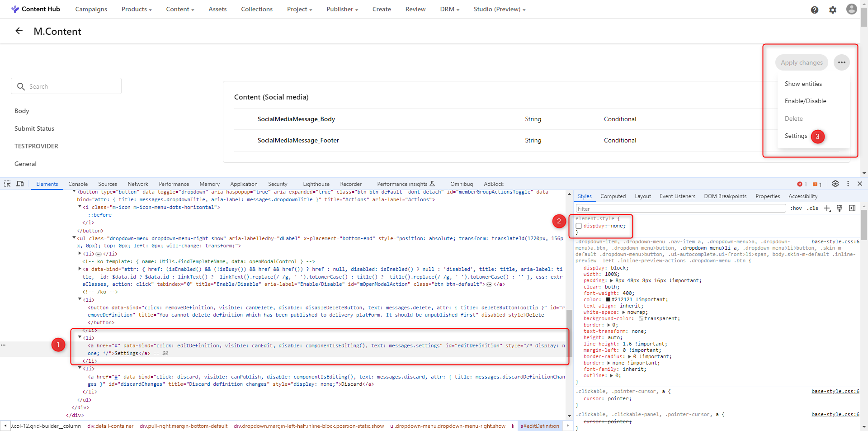Go back using the arrow beside M.Content
This screenshot has width=868, height=431.
[x=19, y=31]
